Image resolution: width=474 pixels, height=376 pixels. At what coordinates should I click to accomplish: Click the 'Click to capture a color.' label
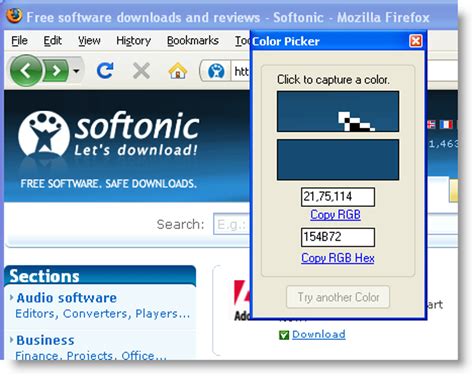pyautogui.click(x=333, y=80)
